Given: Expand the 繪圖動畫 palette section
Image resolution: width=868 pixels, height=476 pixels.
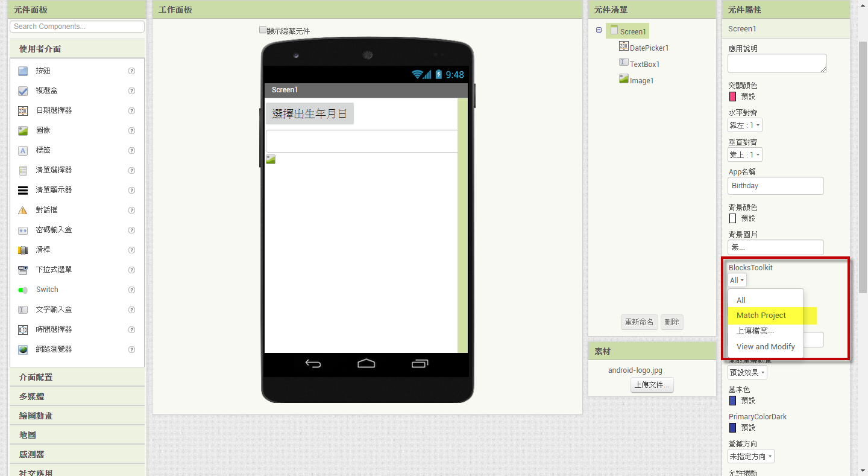Looking at the screenshot, I should coord(77,416).
